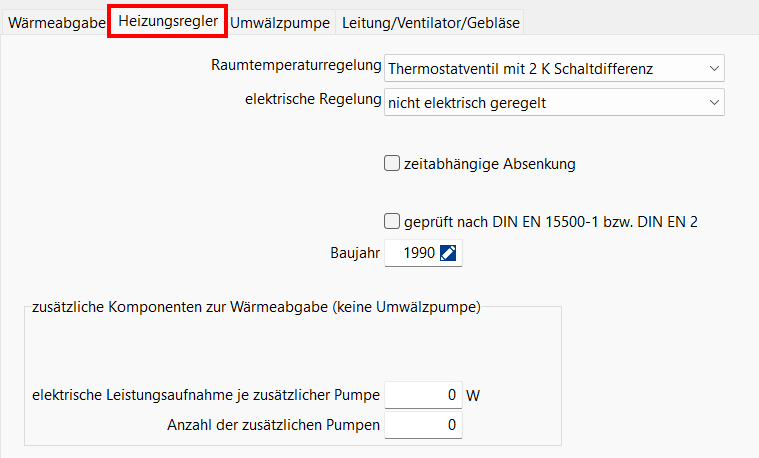Viewport: 759px width, 458px height.
Task: Open the Raumtemperaturregelung dropdown arrow
Action: [713, 68]
